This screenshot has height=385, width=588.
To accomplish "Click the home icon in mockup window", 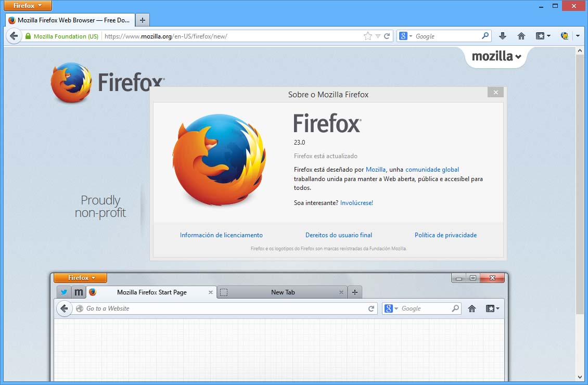I will (472, 309).
